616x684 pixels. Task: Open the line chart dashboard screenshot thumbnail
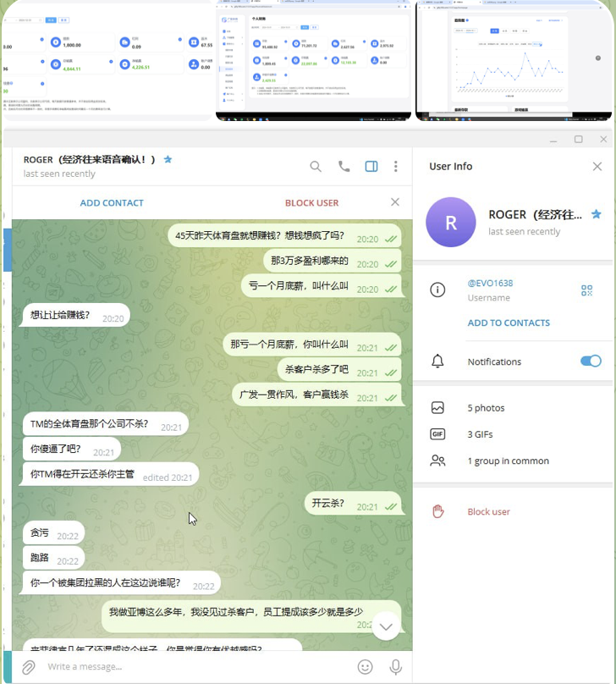[x=514, y=61]
